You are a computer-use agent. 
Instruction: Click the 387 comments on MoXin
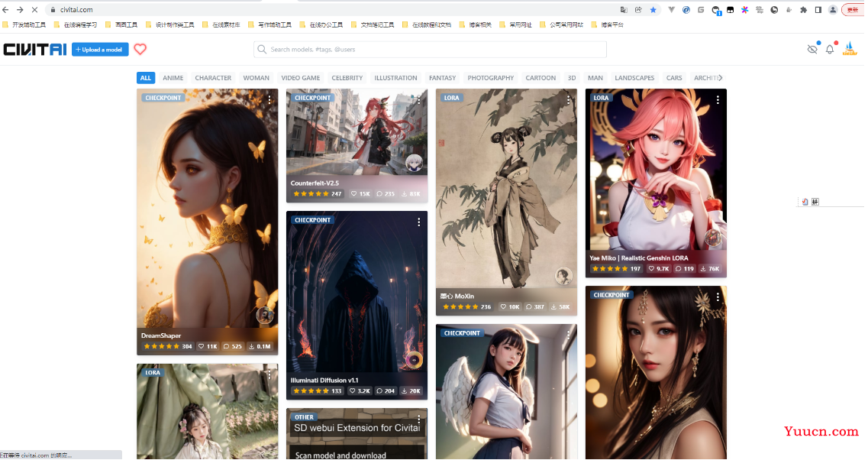pyautogui.click(x=535, y=307)
